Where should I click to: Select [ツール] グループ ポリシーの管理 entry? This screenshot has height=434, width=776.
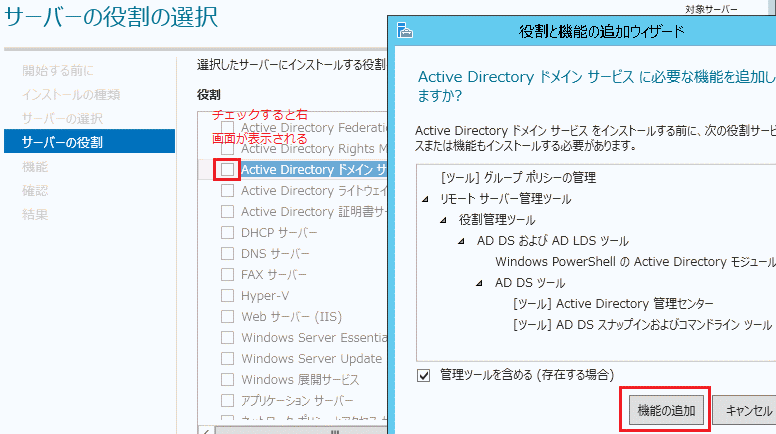[518, 177]
